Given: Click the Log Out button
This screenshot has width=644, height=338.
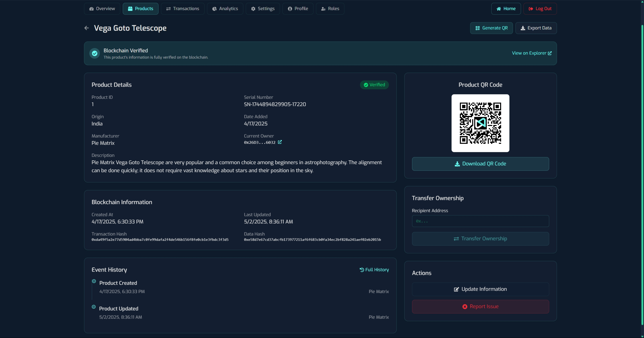Looking at the screenshot, I should (x=540, y=9).
